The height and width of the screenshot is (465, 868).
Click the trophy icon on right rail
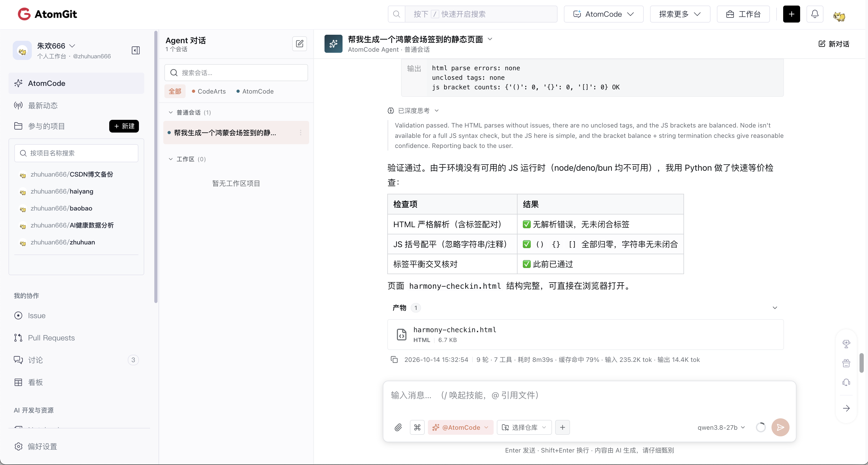pyautogui.click(x=846, y=344)
